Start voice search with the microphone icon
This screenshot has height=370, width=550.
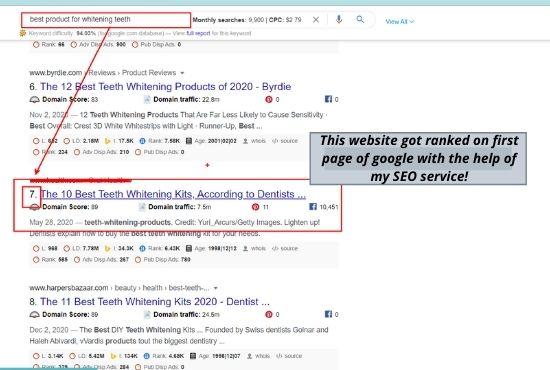[339, 19]
